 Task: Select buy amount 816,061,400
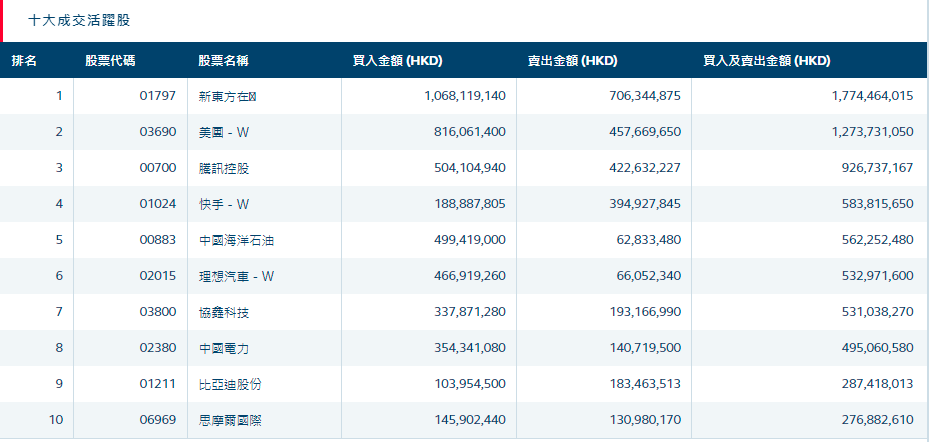(x=471, y=132)
